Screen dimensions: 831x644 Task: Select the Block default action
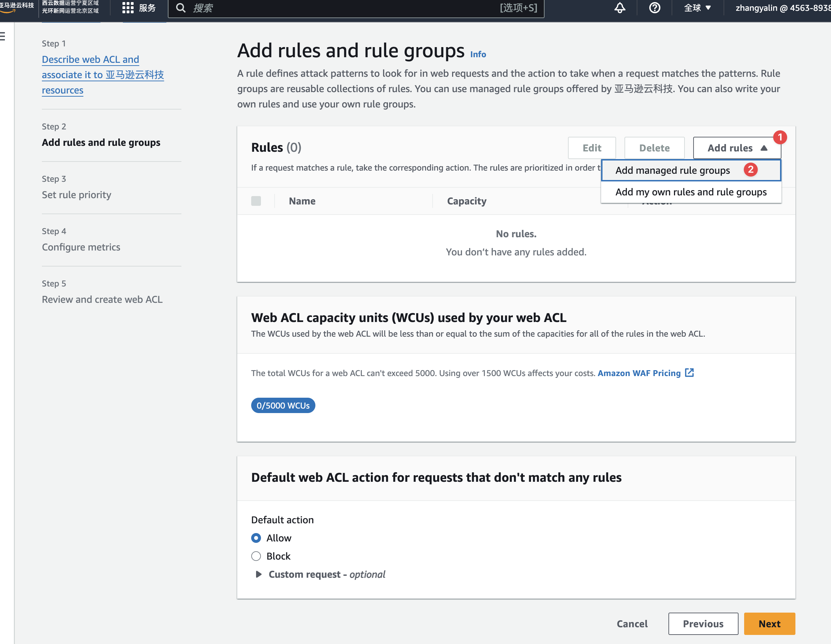[x=256, y=556]
